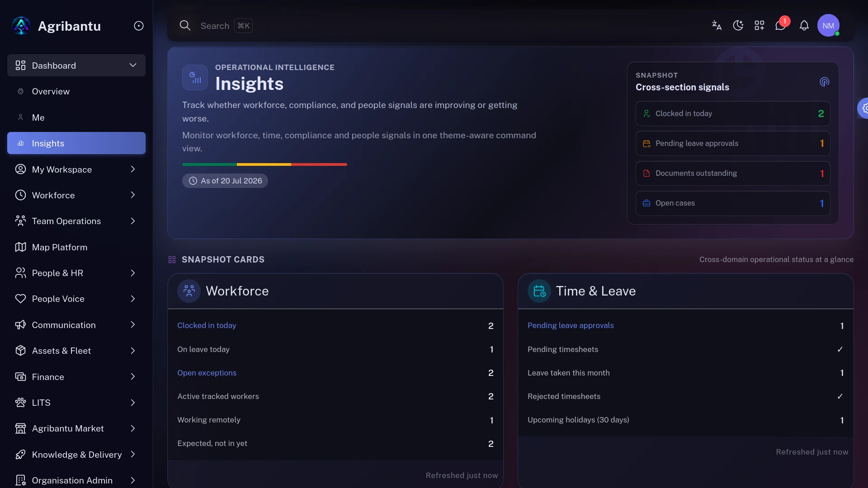
Task: Click the Organisation Admin building icon
Action: 20,480
